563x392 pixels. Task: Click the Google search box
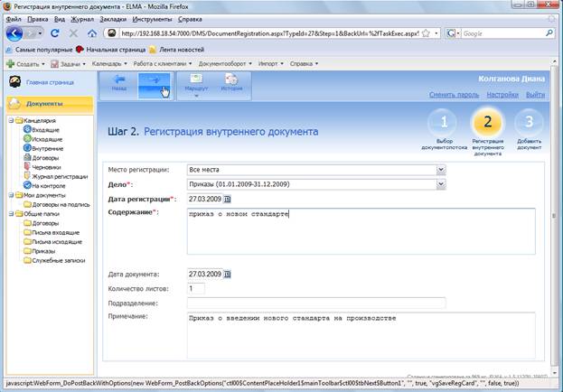coord(502,33)
